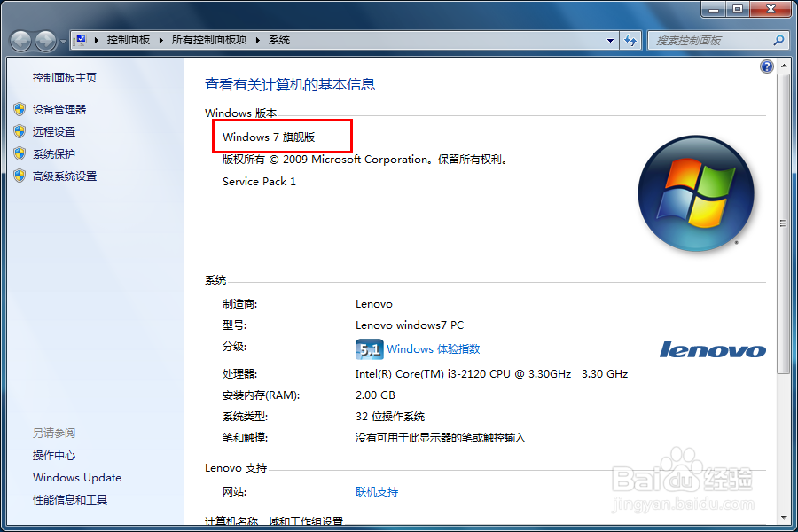Expand the arrow after 所有控制面板项 breadcrumb

(x=257, y=40)
